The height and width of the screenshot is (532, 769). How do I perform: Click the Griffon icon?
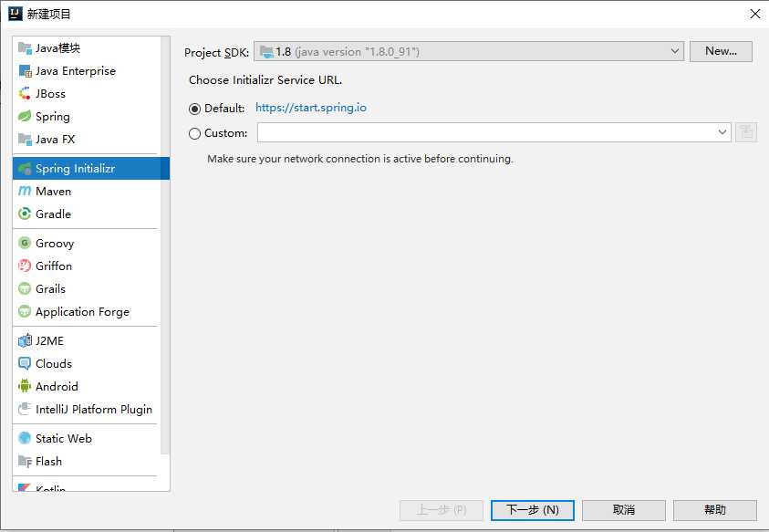point(25,266)
